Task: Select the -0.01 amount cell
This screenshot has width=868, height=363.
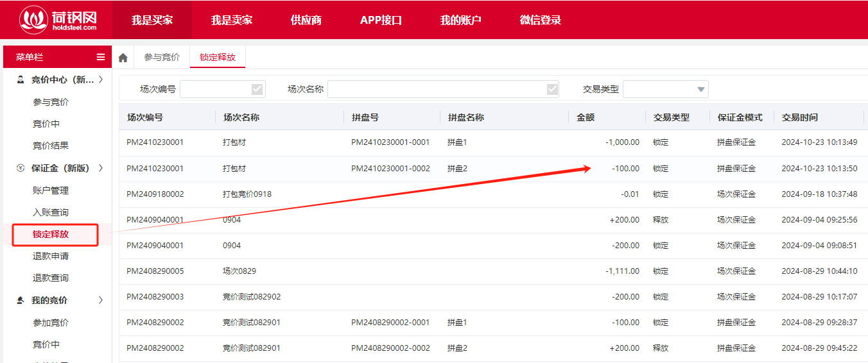Action: point(630,194)
